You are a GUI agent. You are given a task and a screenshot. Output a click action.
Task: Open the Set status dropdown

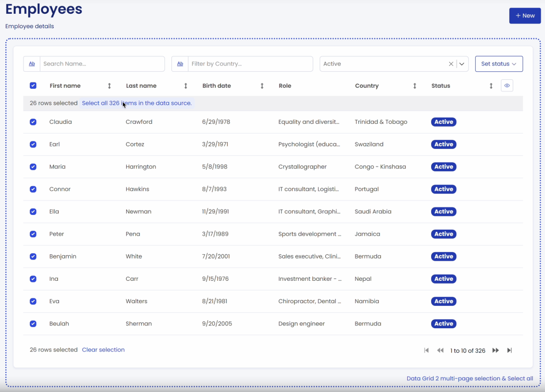tap(499, 64)
